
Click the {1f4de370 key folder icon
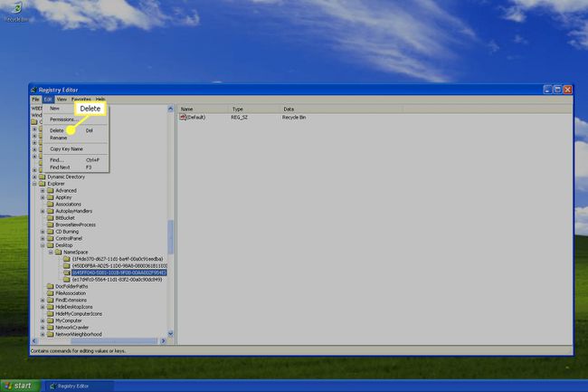[67, 259]
